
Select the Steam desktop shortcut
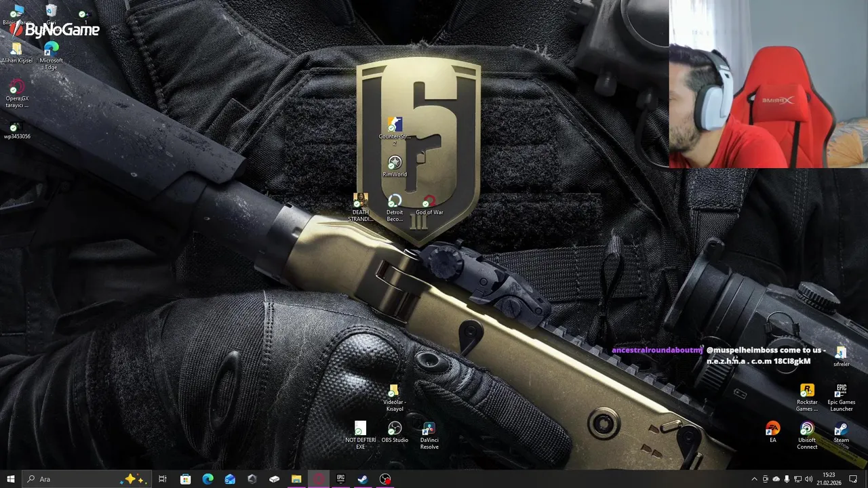pos(841,432)
